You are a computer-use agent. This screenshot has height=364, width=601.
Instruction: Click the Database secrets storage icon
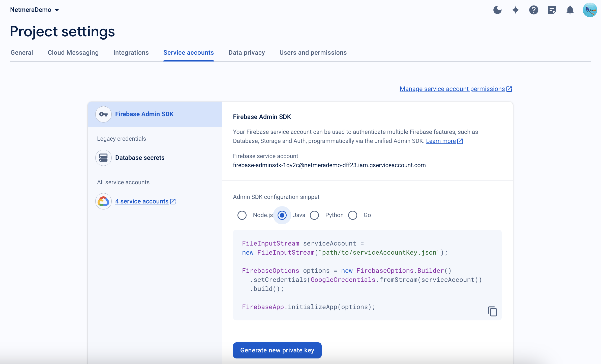(103, 158)
